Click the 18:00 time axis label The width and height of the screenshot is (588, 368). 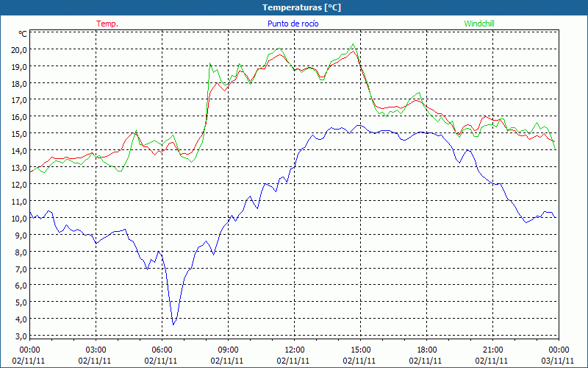427,350
